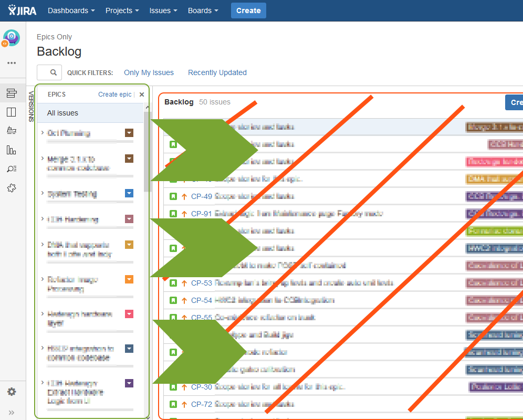This screenshot has width=523, height=420.
Task: Click the priority arrow of CP-91
Action: click(x=184, y=214)
